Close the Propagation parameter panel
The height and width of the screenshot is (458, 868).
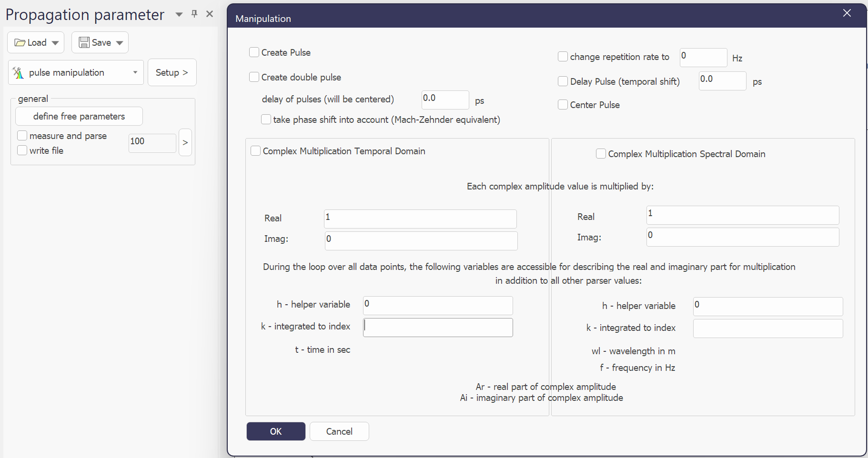point(210,14)
